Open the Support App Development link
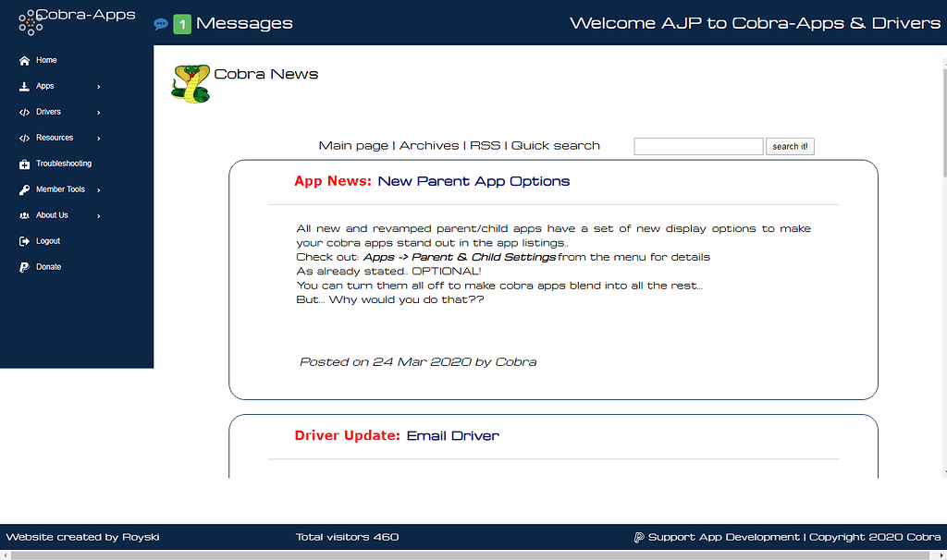Screen dimensions: 947x560 point(721,537)
